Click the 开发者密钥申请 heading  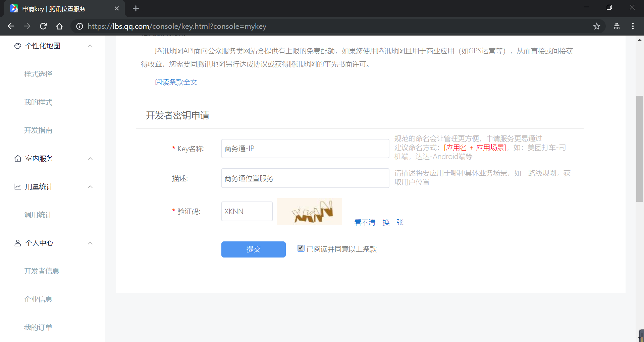pos(177,115)
